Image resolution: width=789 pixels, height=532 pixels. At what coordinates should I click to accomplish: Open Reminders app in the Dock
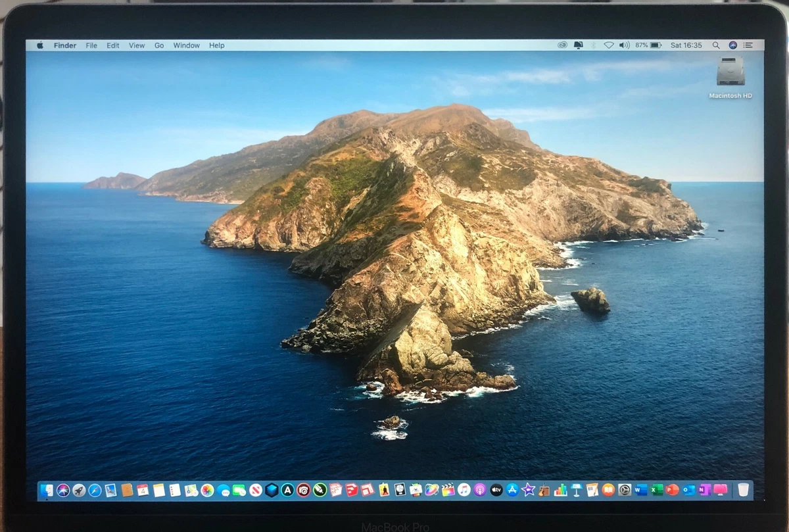point(174,490)
